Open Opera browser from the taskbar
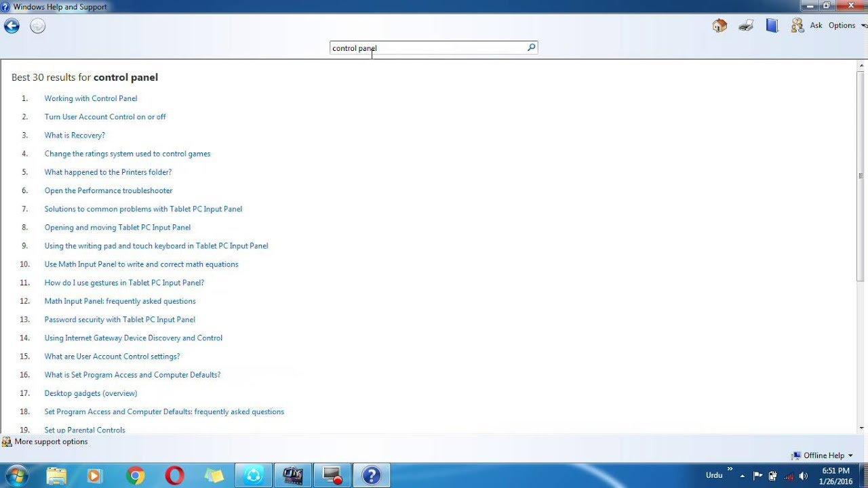 (x=174, y=476)
